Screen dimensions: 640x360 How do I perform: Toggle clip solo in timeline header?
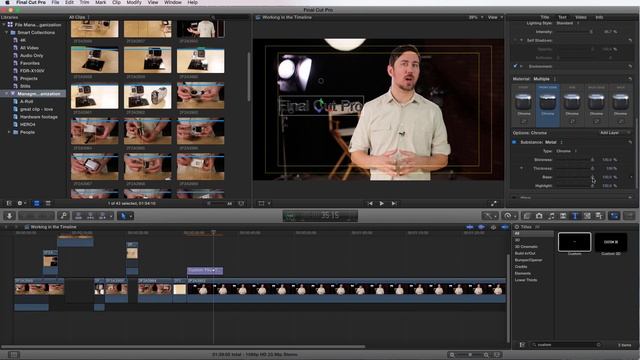(x=493, y=227)
